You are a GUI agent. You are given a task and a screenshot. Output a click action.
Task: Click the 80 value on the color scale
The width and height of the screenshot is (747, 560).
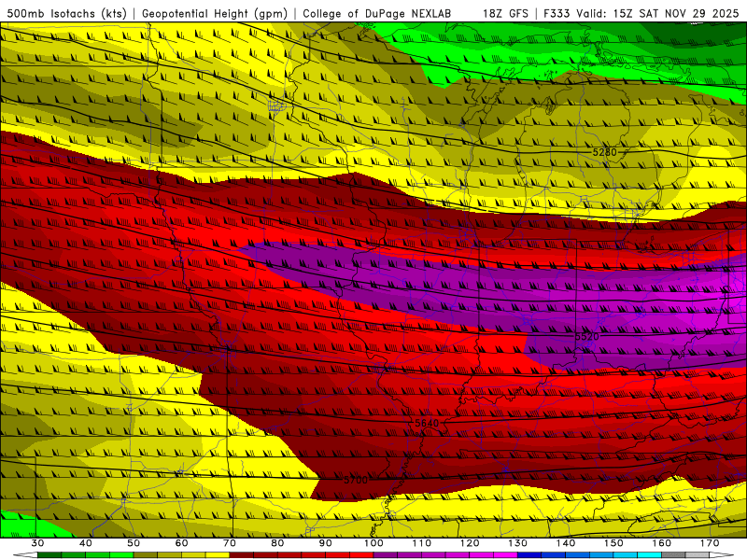[x=277, y=543]
